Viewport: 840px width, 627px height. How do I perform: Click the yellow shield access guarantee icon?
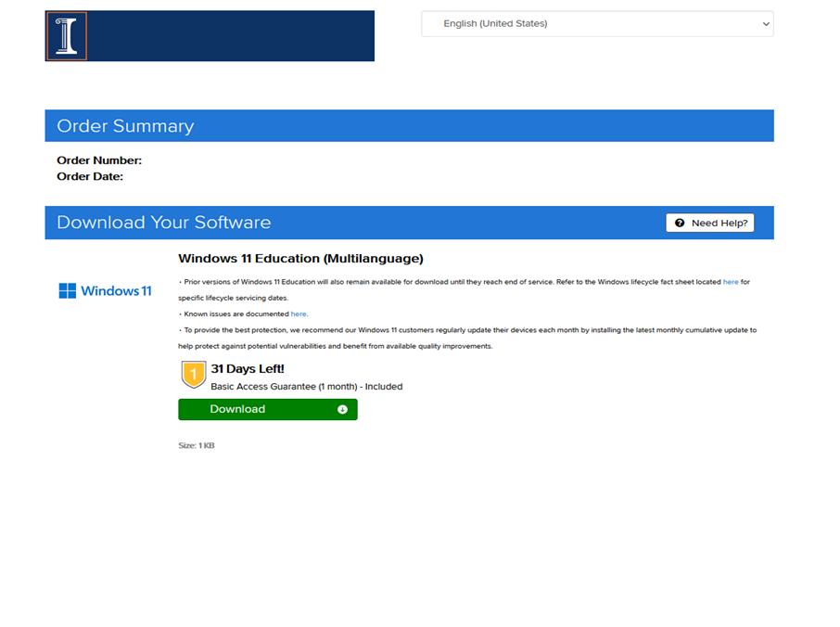[x=194, y=374]
